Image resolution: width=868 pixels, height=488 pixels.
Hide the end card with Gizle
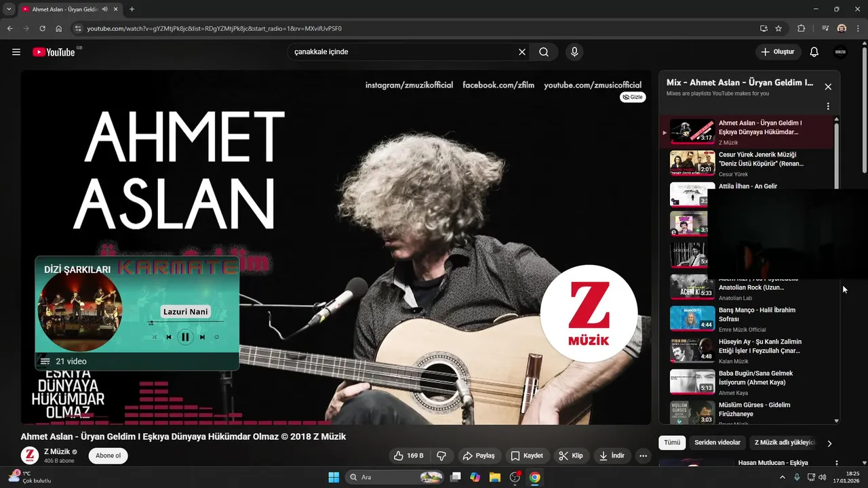pyautogui.click(x=633, y=97)
